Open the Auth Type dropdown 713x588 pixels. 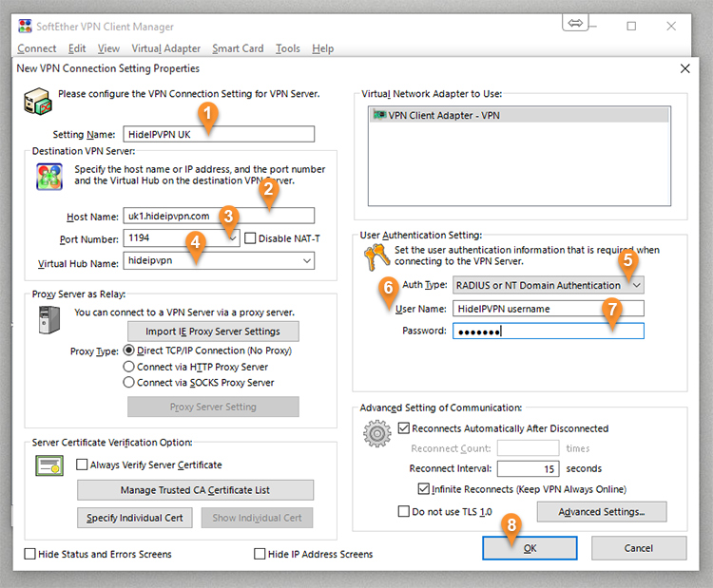coord(637,285)
